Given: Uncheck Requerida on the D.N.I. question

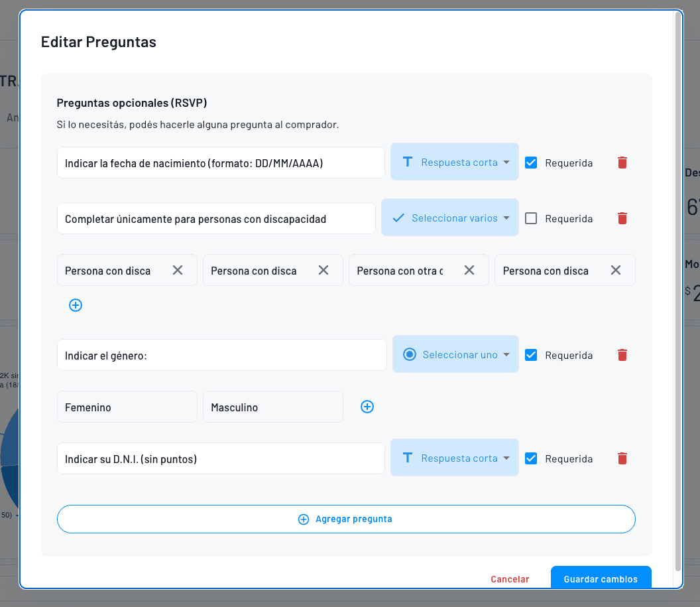Looking at the screenshot, I should [531, 458].
